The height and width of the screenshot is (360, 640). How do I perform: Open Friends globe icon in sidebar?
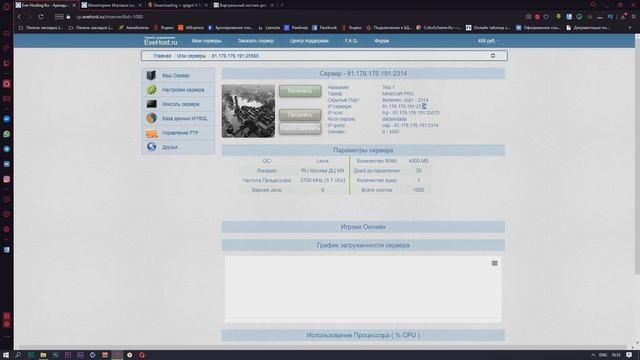point(151,147)
